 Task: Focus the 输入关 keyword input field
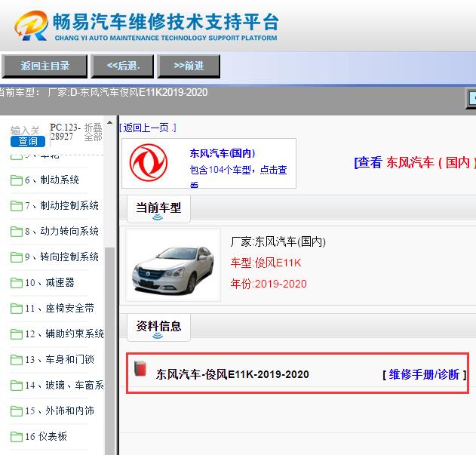[25, 131]
